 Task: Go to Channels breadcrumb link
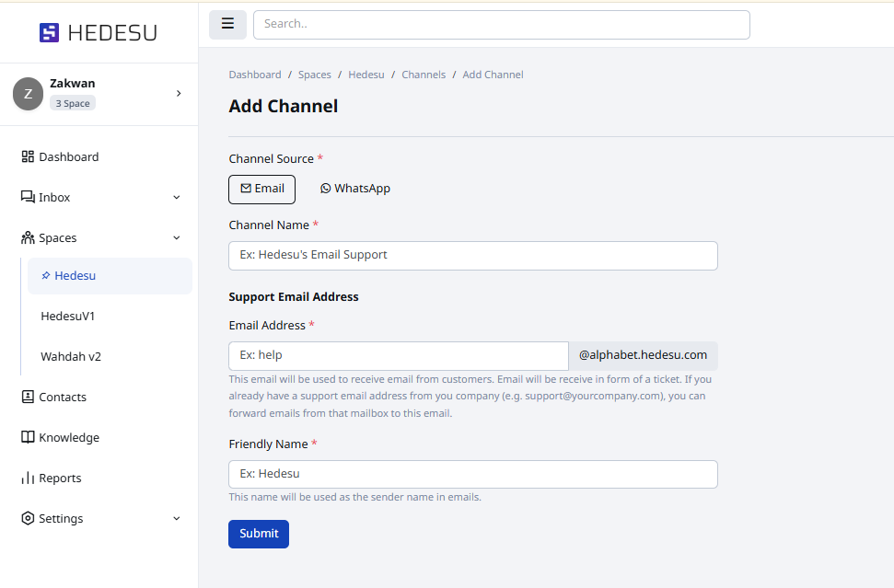[424, 75]
